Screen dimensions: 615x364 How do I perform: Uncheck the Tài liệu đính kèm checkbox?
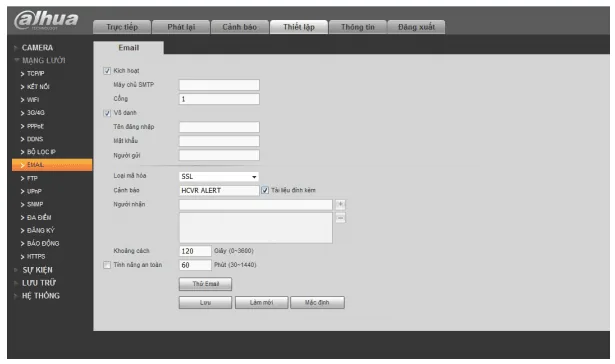click(x=265, y=190)
